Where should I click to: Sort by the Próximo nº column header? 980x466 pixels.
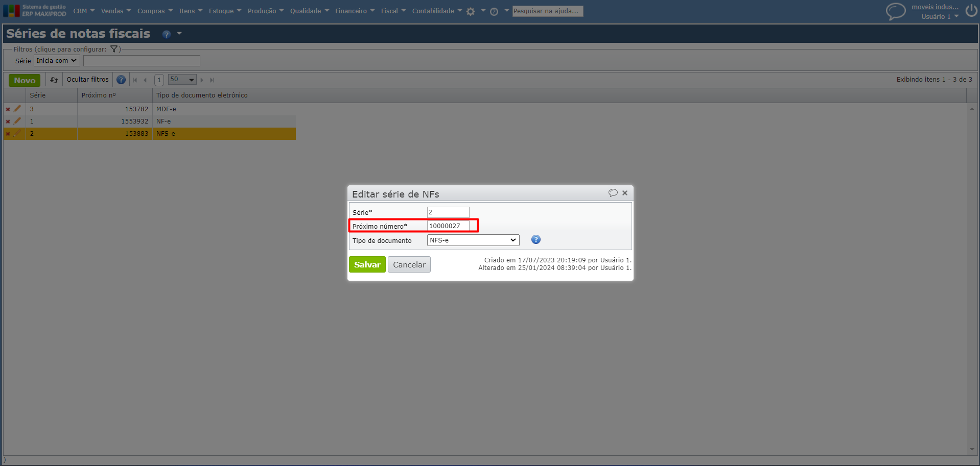coord(115,95)
